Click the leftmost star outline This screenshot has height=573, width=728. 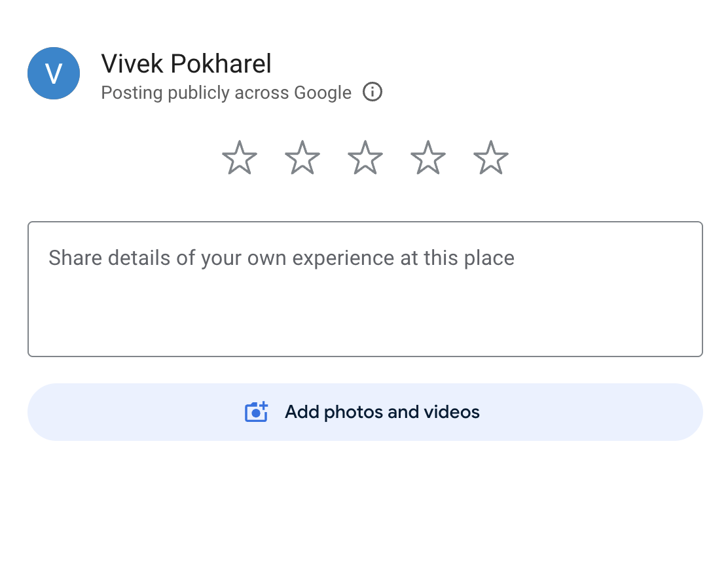tap(240, 158)
